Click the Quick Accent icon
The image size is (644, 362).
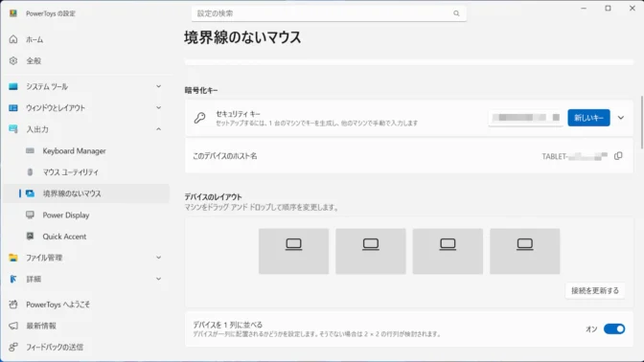click(x=30, y=236)
